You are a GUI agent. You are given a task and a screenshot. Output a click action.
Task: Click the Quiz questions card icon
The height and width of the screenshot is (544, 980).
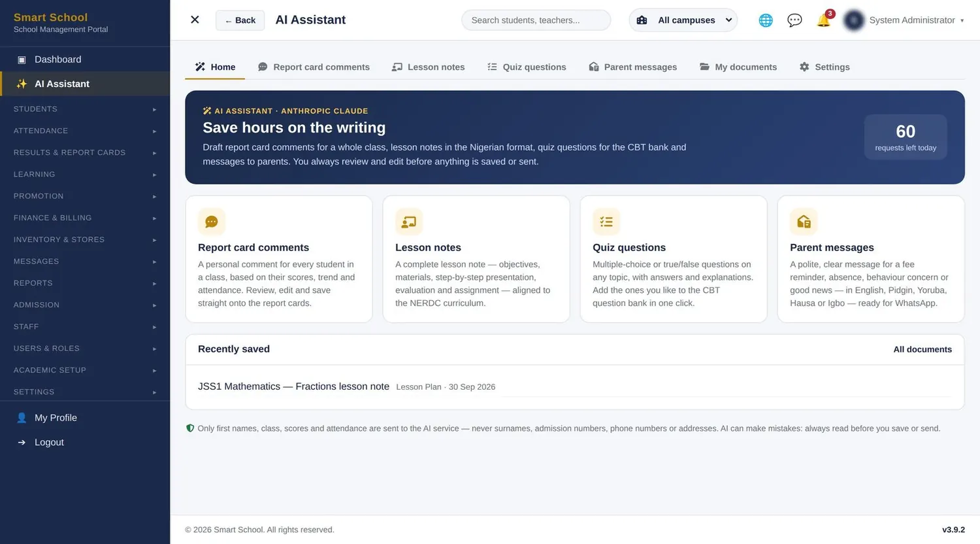(606, 222)
